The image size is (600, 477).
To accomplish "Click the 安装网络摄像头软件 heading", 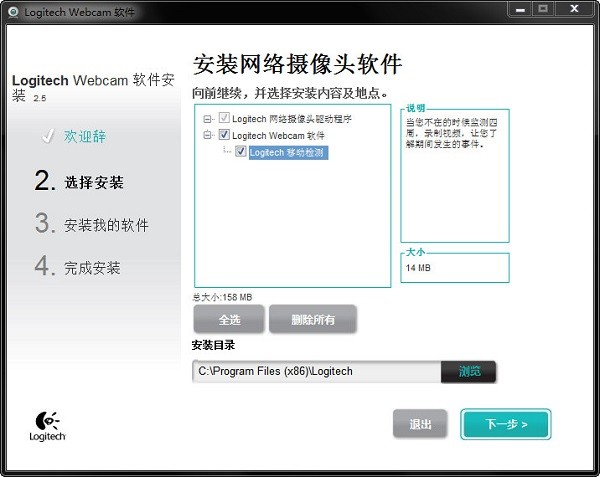I will pos(297,64).
